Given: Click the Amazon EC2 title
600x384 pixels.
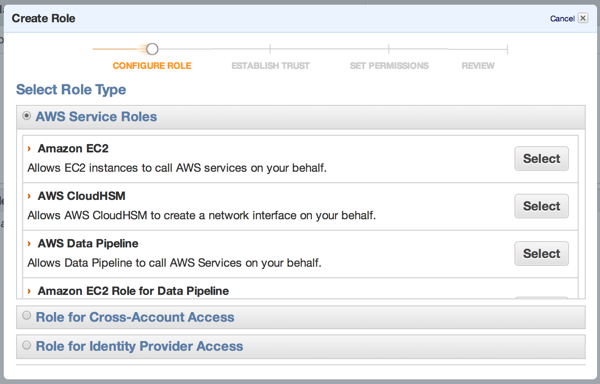Looking at the screenshot, I should tap(73, 148).
